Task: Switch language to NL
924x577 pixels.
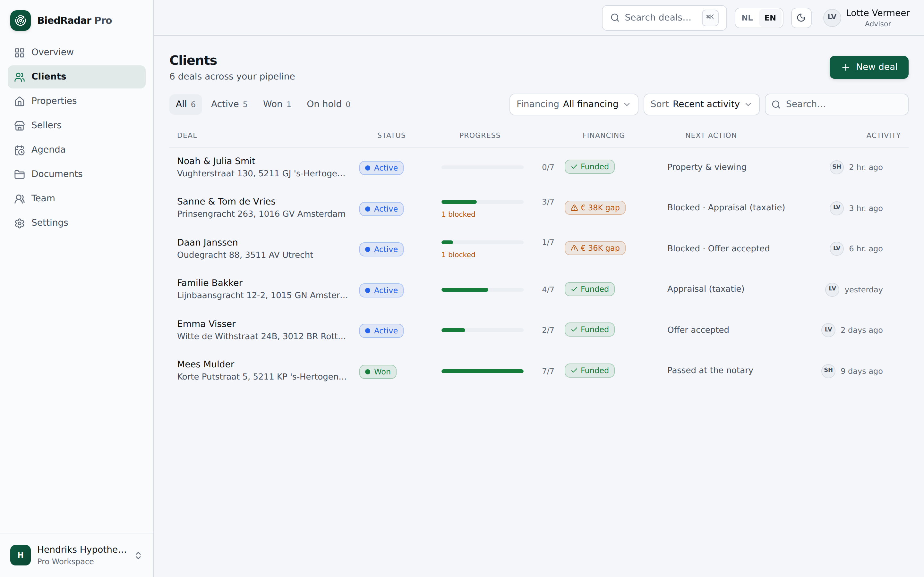Action: [747, 18]
